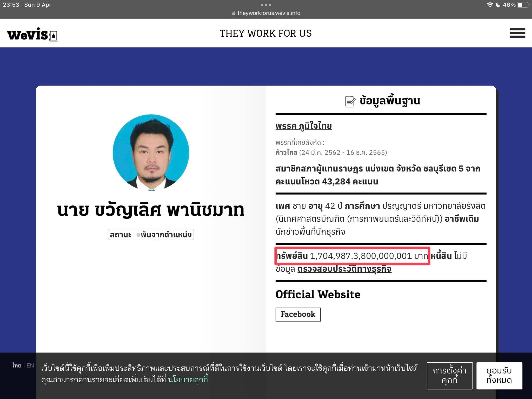The width and height of the screenshot is (532, 399).
Task: Click the theyworkforus.wevis.info address bar
Action: click(x=269, y=13)
